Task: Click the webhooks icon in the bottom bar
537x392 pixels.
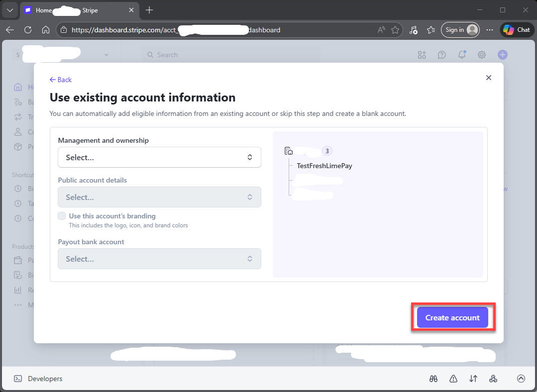Action: pyautogui.click(x=493, y=379)
